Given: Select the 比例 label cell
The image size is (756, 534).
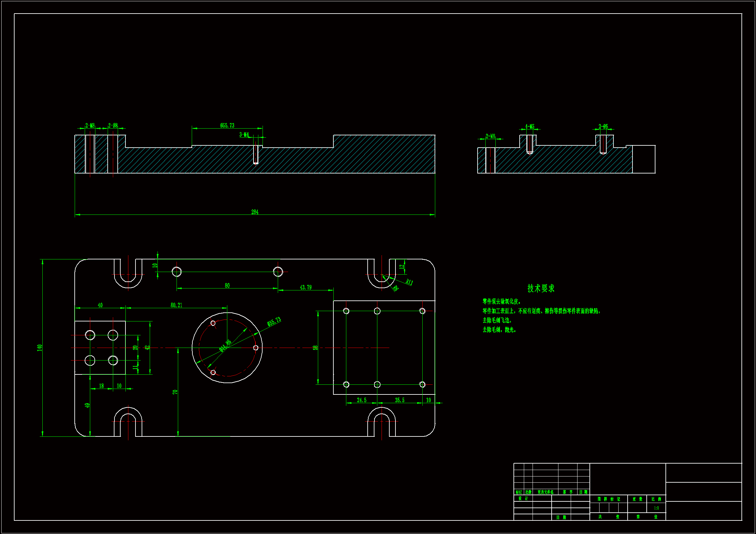Looking at the screenshot, I should tap(656, 499).
